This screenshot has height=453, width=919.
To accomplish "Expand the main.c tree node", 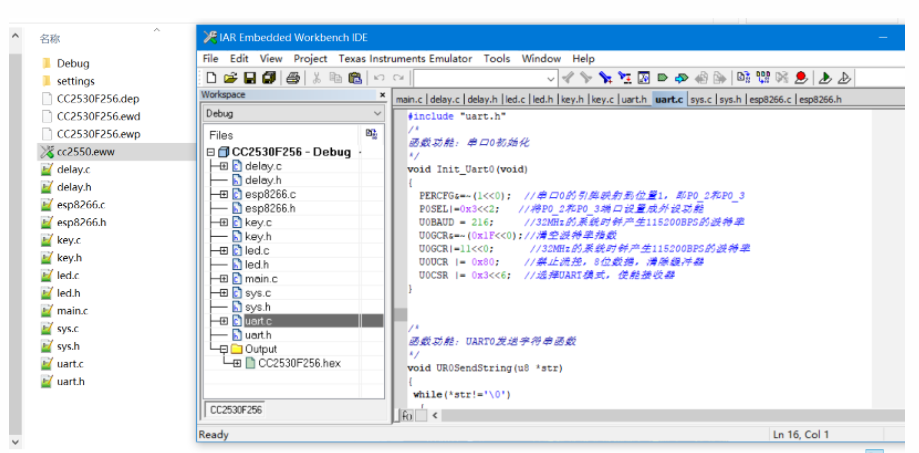I will click(x=223, y=279).
